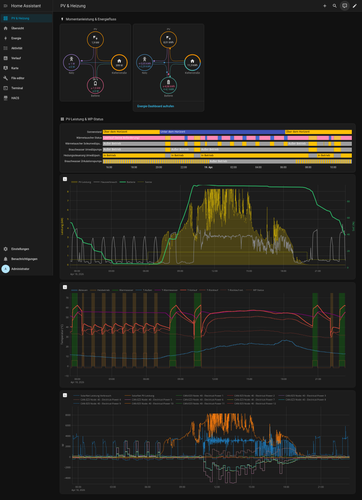Open HACS from the sidebar

(26, 98)
